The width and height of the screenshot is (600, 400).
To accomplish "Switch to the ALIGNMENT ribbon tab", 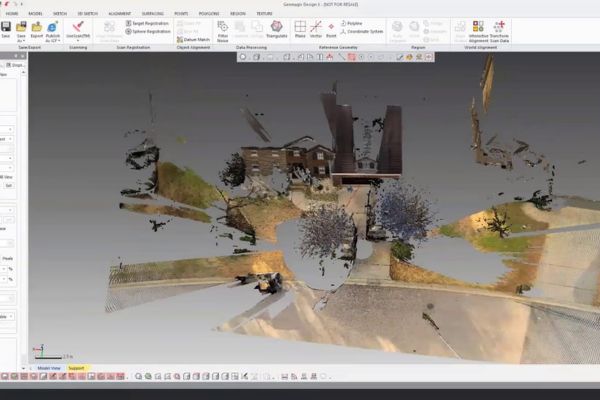I will pyautogui.click(x=119, y=14).
